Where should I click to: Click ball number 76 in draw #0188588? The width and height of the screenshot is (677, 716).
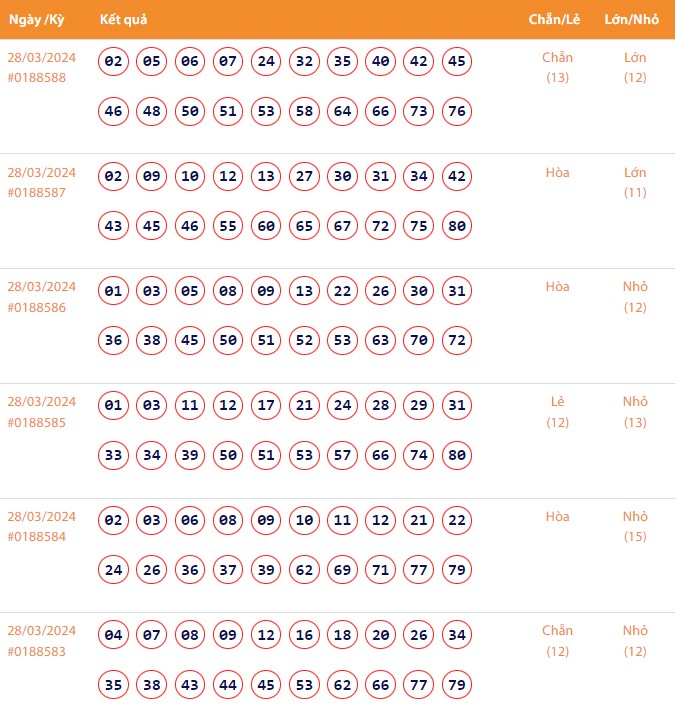tap(457, 111)
